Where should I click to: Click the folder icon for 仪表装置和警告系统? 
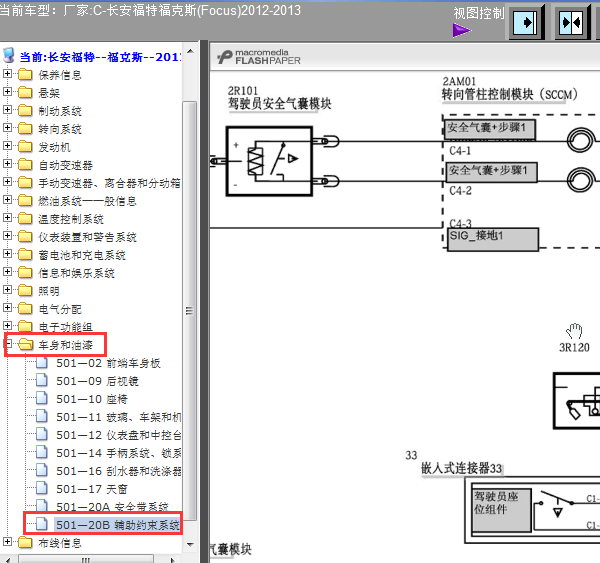[25, 237]
